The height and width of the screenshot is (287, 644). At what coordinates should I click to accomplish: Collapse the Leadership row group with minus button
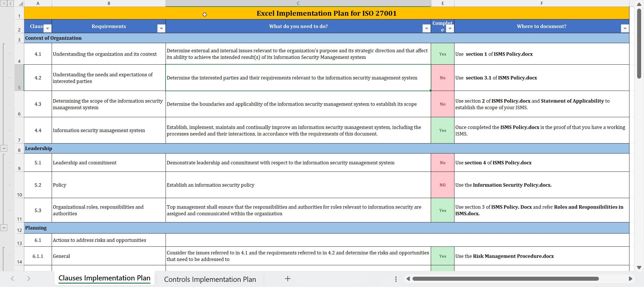coord(4,148)
